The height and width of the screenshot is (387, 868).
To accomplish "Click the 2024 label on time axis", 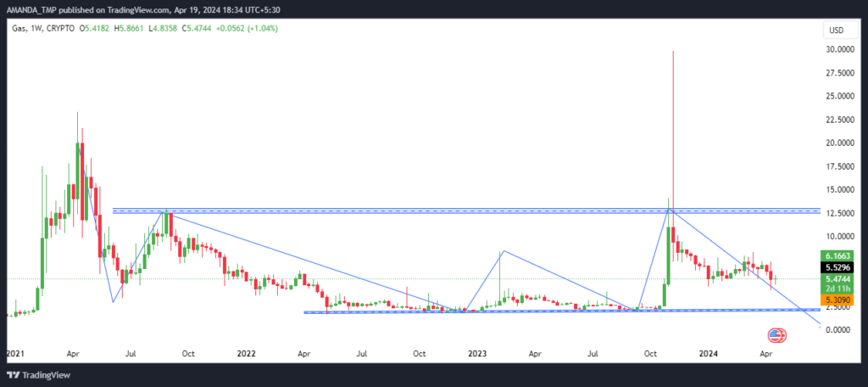I will (709, 353).
